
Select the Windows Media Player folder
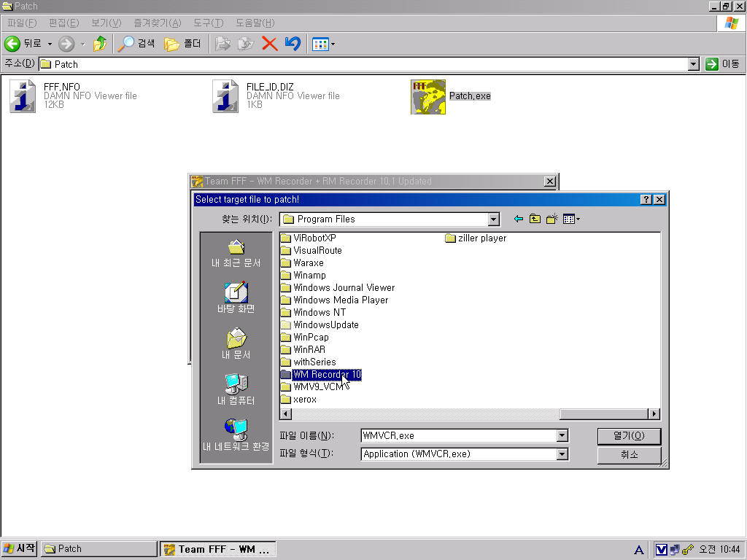click(334, 300)
